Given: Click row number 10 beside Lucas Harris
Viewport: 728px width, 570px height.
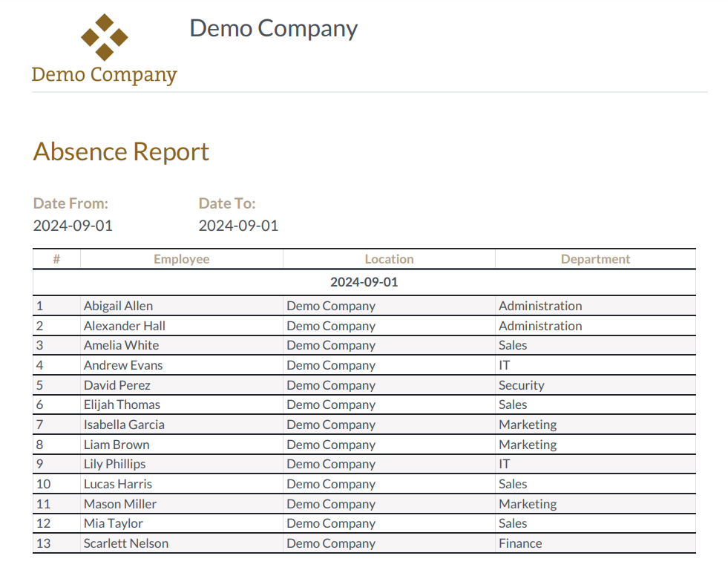Looking at the screenshot, I should [43, 484].
